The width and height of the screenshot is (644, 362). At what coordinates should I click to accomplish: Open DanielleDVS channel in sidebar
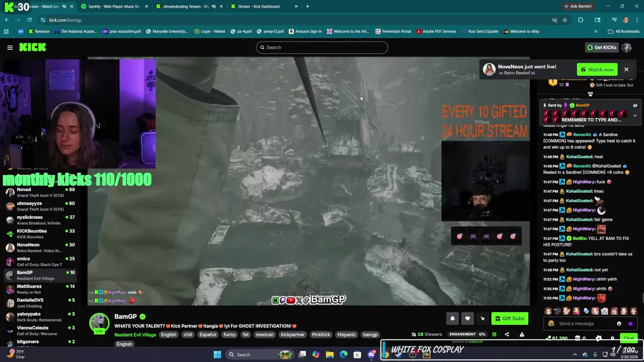pyautogui.click(x=39, y=303)
